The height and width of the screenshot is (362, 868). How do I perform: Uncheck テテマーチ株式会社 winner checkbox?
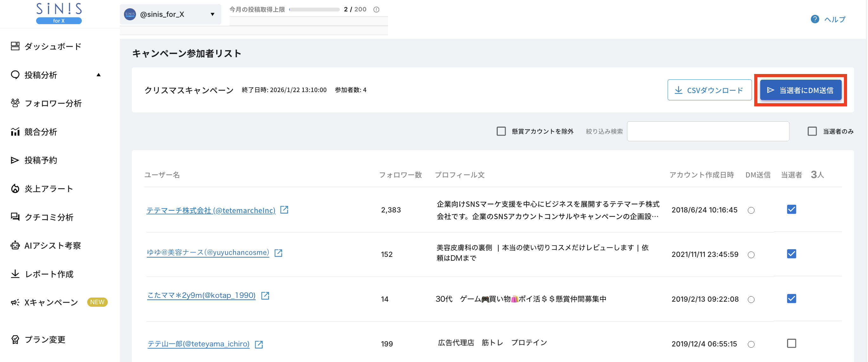(x=792, y=209)
